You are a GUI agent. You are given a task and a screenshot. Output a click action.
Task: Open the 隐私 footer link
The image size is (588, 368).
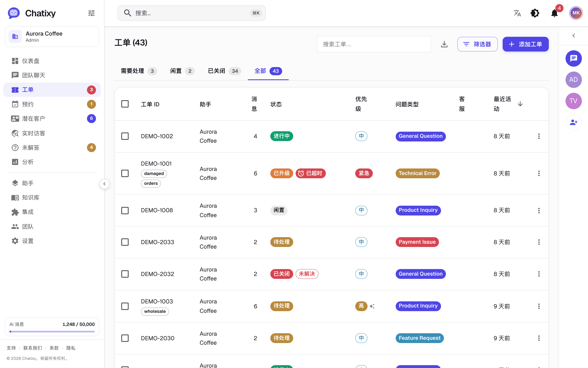tap(71, 348)
